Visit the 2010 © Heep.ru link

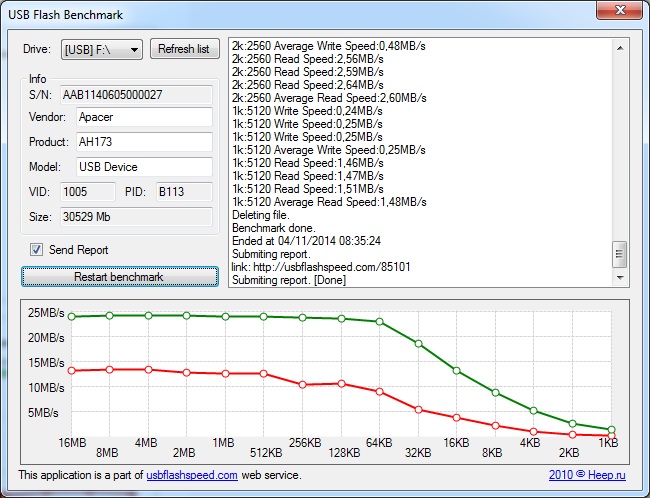[x=588, y=475]
